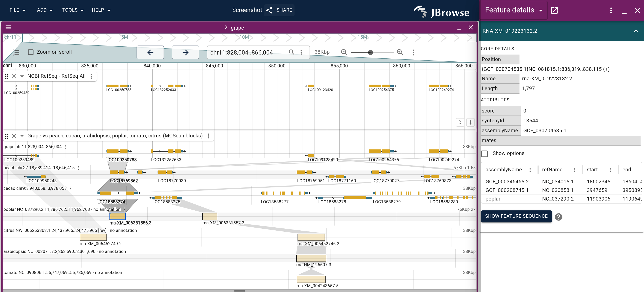Select the rna-NM_126607.3 arabidopsis feature

[x=311, y=258]
